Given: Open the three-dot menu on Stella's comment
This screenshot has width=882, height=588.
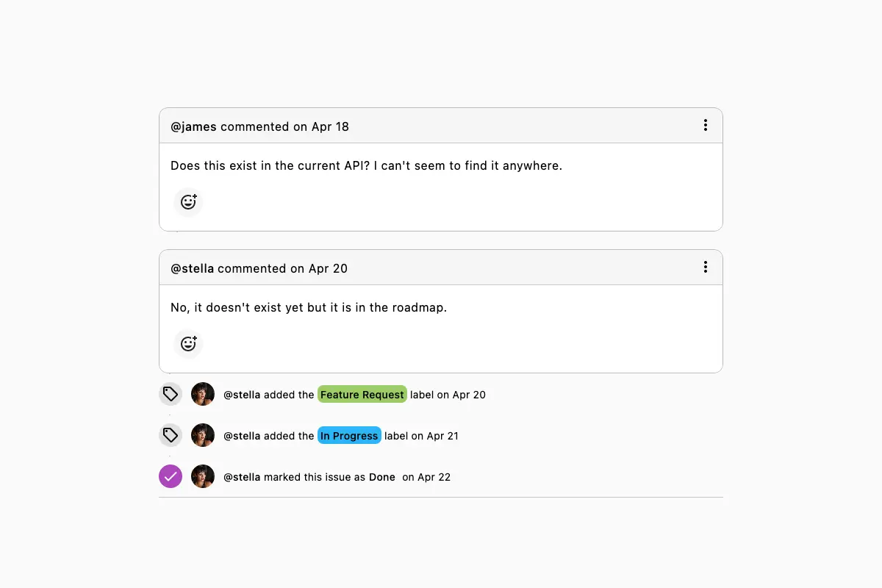Looking at the screenshot, I should coord(706,268).
